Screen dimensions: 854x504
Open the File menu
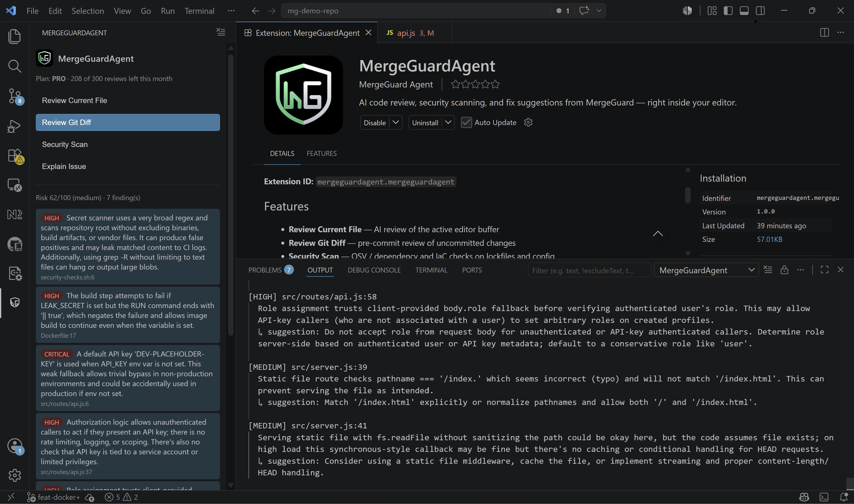point(32,11)
